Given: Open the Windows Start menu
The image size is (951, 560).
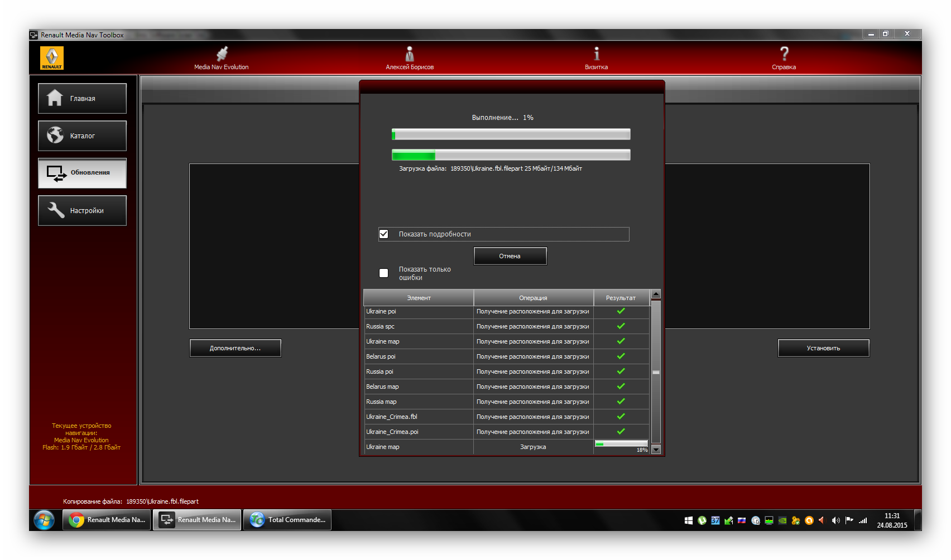Looking at the screenshot, I should (x=44, y=520).
